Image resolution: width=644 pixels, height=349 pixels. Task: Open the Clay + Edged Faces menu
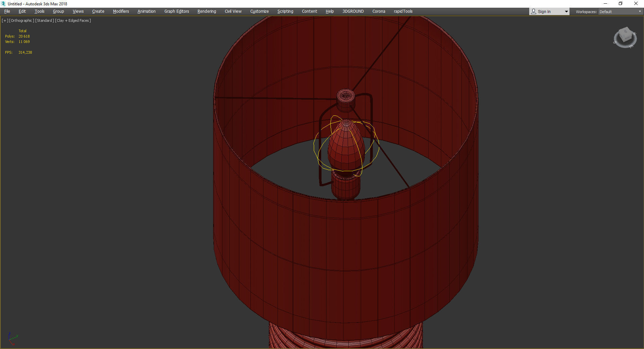73,20
